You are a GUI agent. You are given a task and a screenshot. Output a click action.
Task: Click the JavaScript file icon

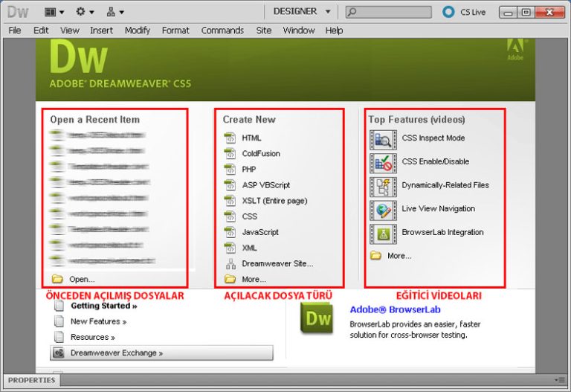(230, 232)
